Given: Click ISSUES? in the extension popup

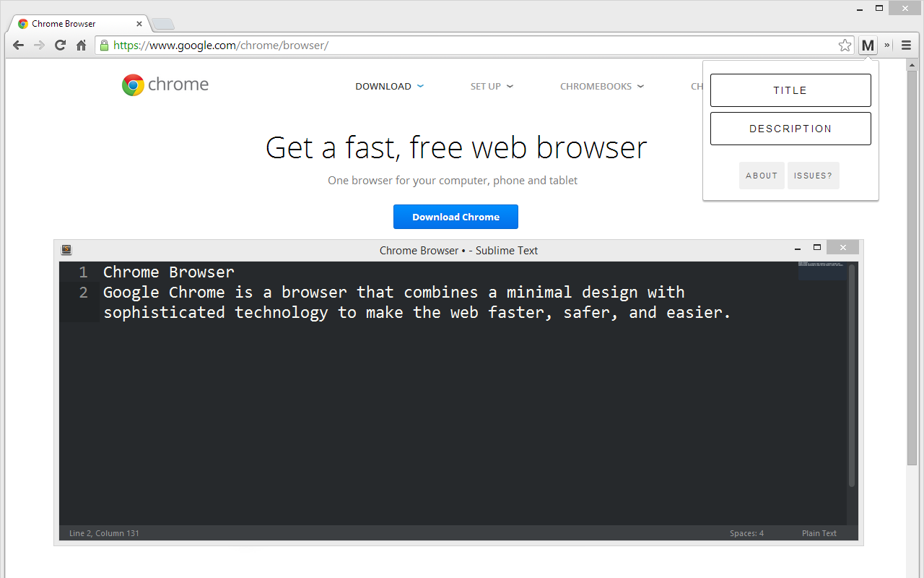Looking at the screenshot, I should click(814, 176).
